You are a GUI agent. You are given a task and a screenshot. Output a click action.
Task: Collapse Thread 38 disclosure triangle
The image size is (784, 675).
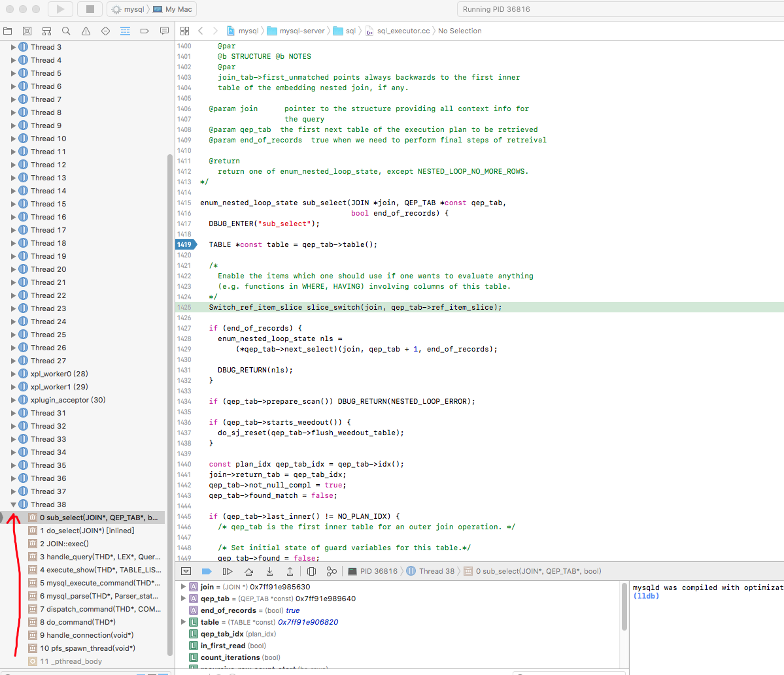tap(14, 504)
